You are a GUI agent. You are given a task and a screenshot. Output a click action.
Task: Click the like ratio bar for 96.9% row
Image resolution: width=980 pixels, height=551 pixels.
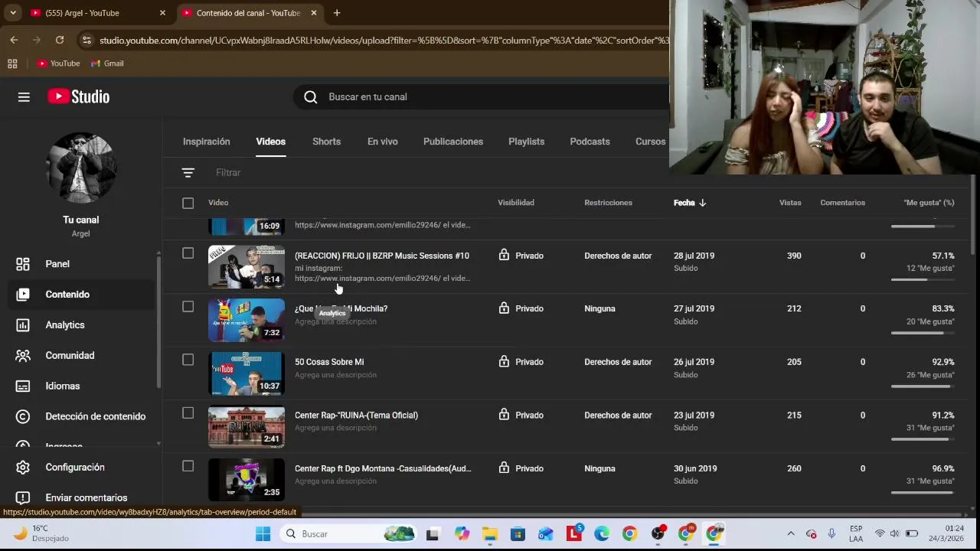923,492
